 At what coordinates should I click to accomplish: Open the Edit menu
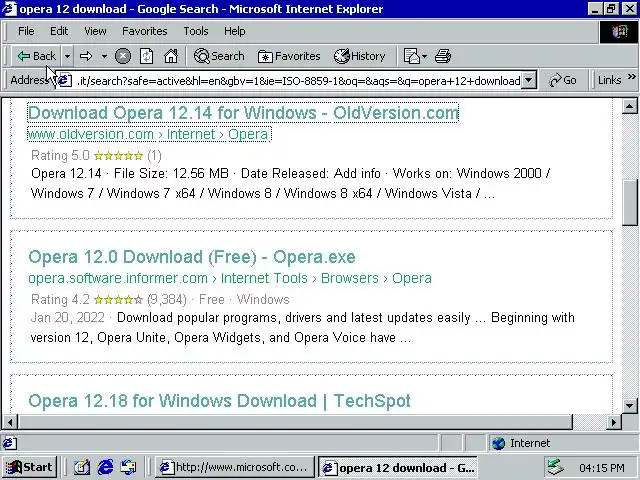(x=59, y=31)
